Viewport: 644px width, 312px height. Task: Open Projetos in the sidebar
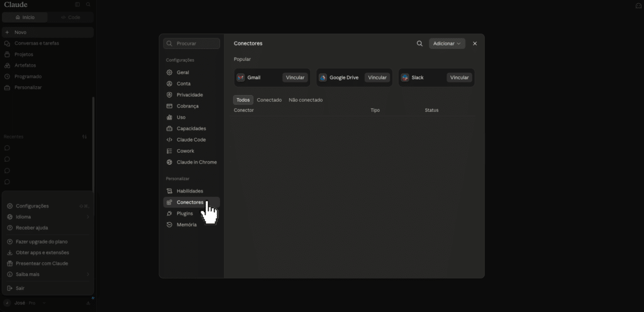coord(48,54)
